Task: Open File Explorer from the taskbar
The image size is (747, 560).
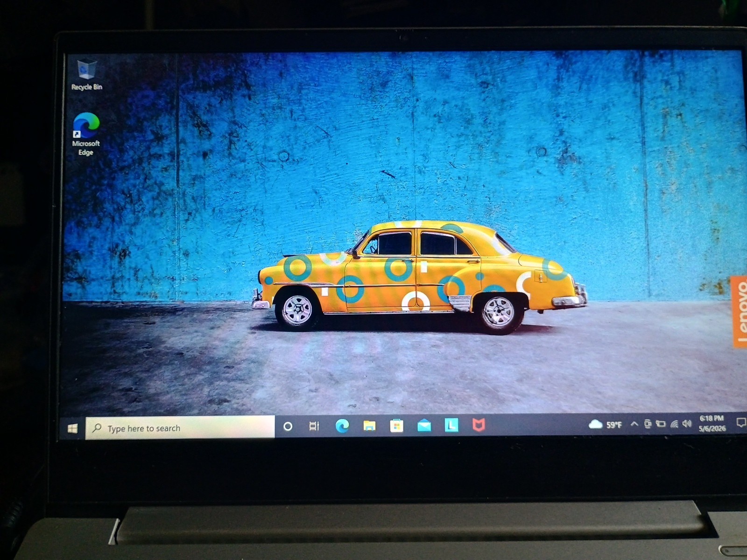Action: point(369,425)
